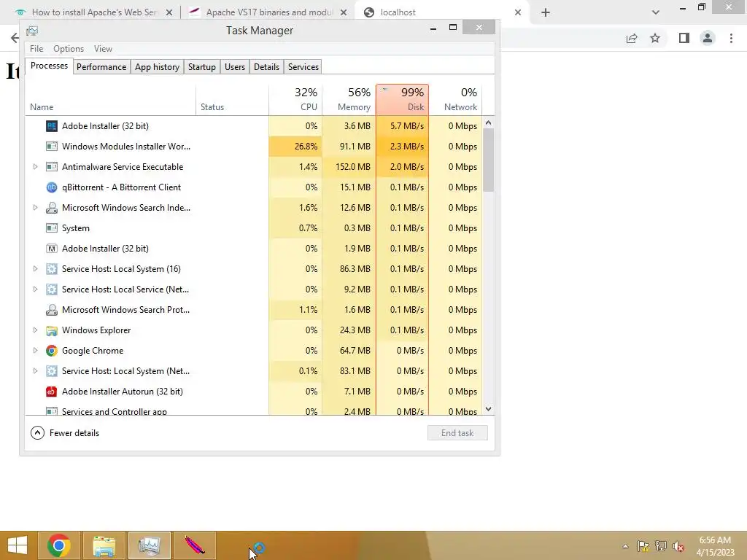The width and height of the screenshot is (747, 560).
Task: Open Chrome from the taskbar
Action: [59, 545]
